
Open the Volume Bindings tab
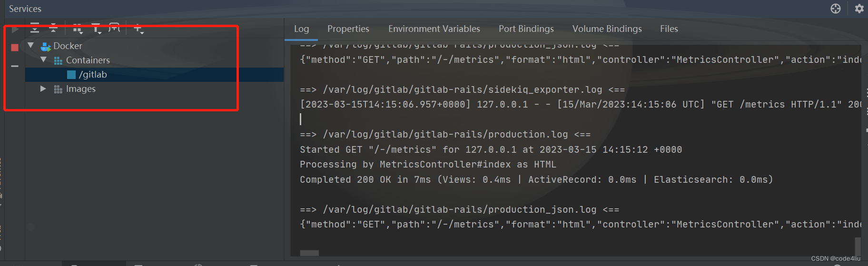(x=607, y=29)
